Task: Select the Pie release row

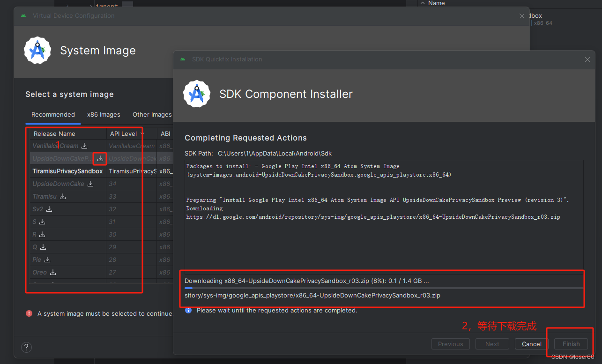Action: [102, 260]
